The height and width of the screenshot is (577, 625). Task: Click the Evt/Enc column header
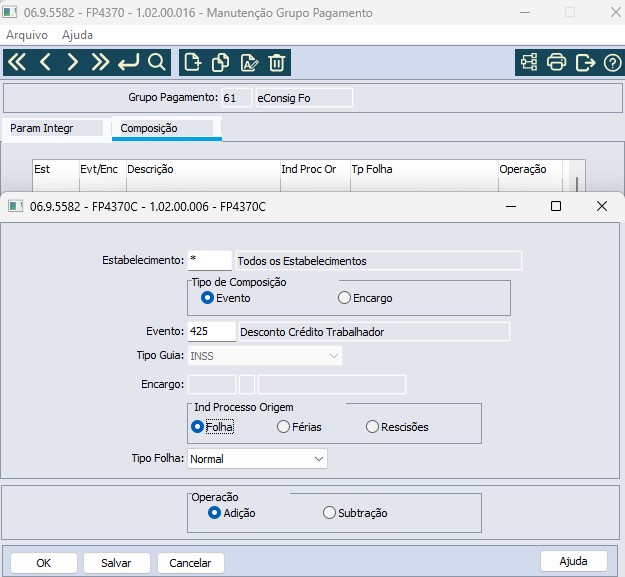pyautogui.click(x=103, y=169)
